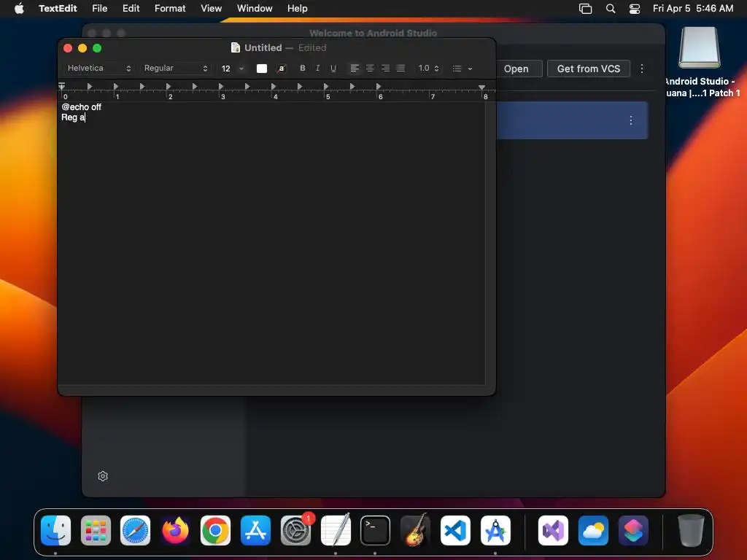Open the View menu

point(211,8)
